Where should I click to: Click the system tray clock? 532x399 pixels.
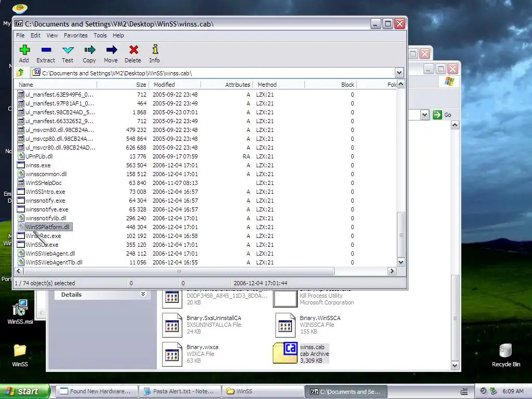pos(513,391)
